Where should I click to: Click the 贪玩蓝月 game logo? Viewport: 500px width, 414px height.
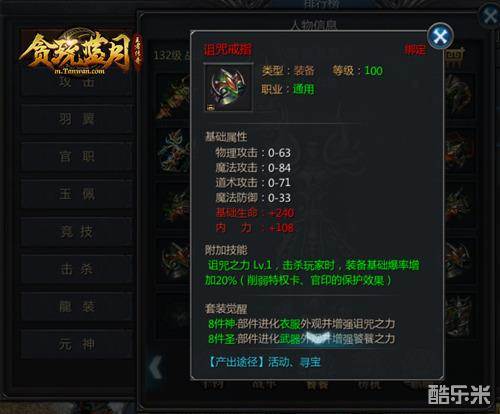[80, 53]
